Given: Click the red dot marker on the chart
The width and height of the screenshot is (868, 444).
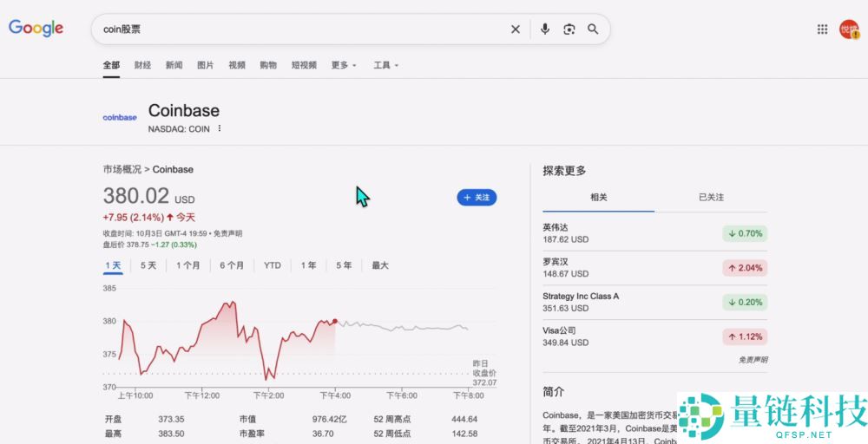Looking at the screenshot, I should [x=335, y=321].
